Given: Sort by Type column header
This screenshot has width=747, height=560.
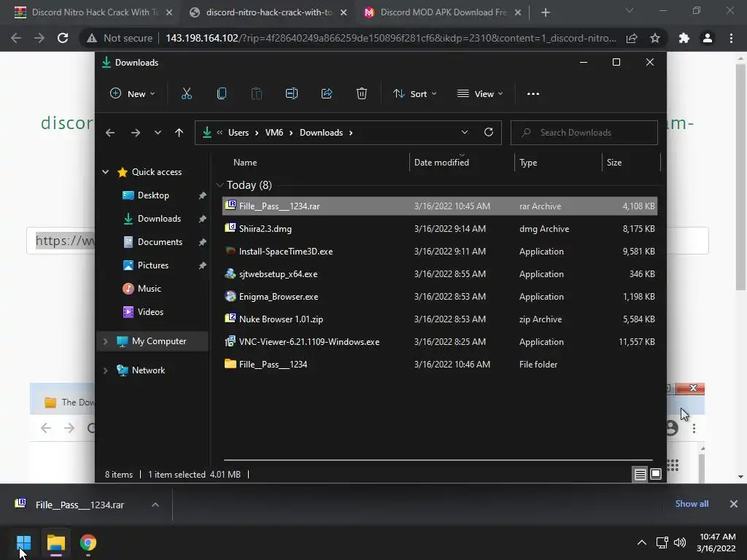Looking at the screenshot, I should tap(528, 163).
